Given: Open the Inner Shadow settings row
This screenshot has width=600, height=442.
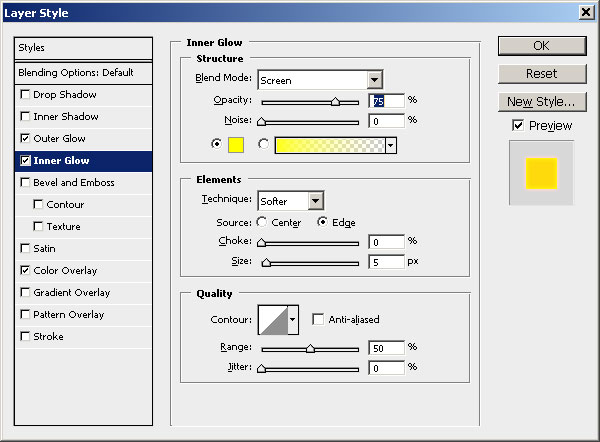Looking at the screenshot, I should pos(83,116).
